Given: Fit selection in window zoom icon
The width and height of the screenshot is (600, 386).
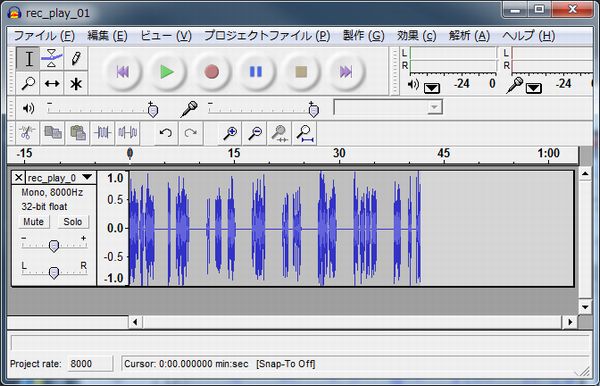Looking at the screenshot, I should point(280,133).
